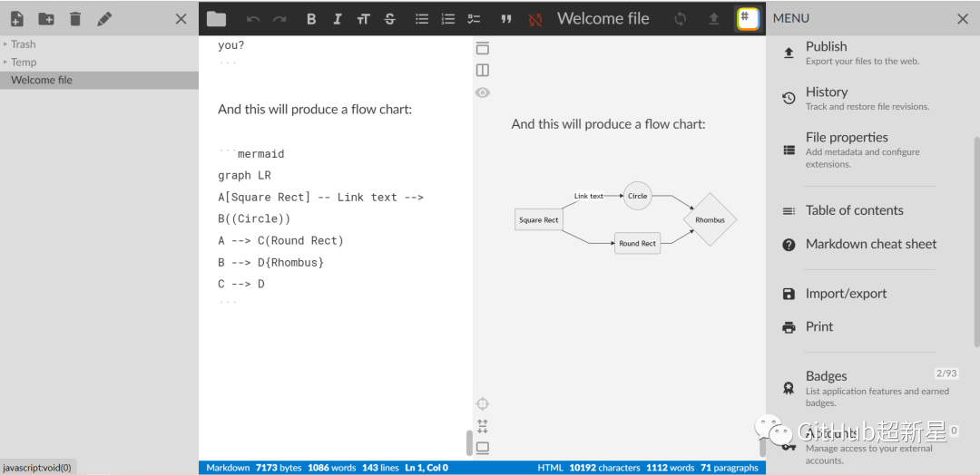Close the MENU side panel
The width and height of the screenshot is (980, 475).
pos(963,19)
